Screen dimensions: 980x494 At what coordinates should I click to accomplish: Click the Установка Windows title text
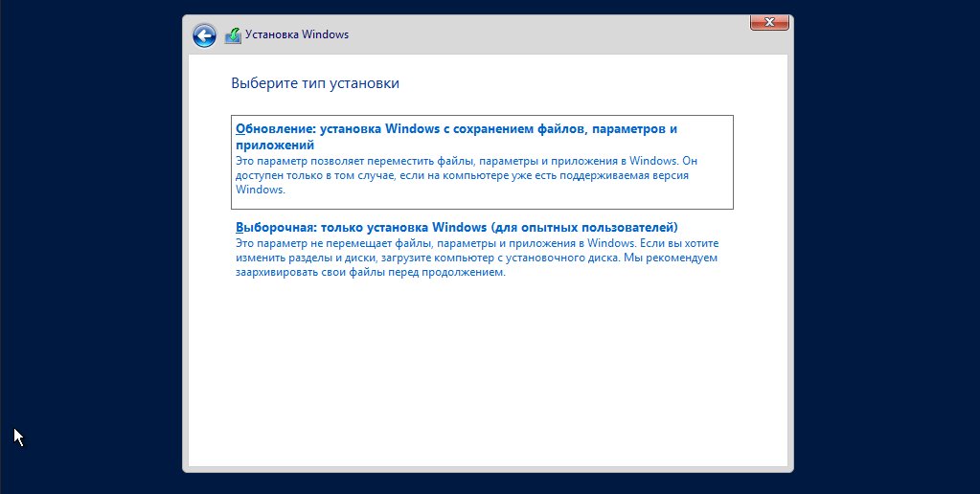click(x=297, y=34)
